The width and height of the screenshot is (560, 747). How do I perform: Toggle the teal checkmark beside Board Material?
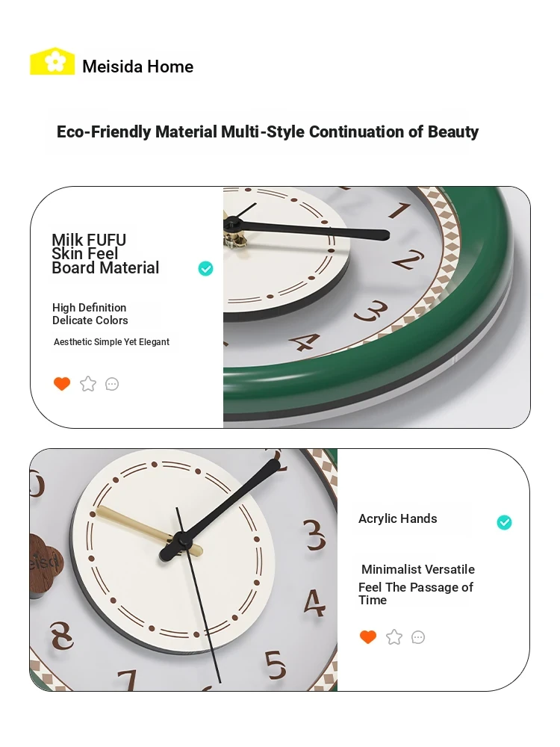pos(206,269)
